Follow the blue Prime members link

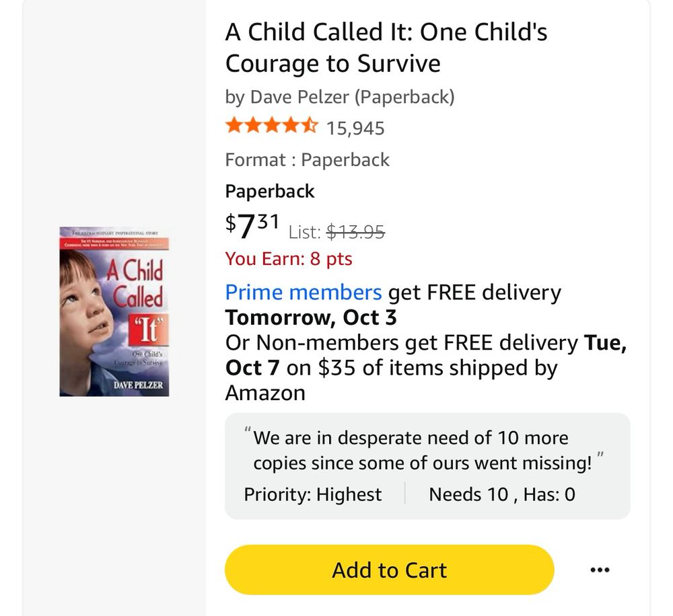[303, 293]
